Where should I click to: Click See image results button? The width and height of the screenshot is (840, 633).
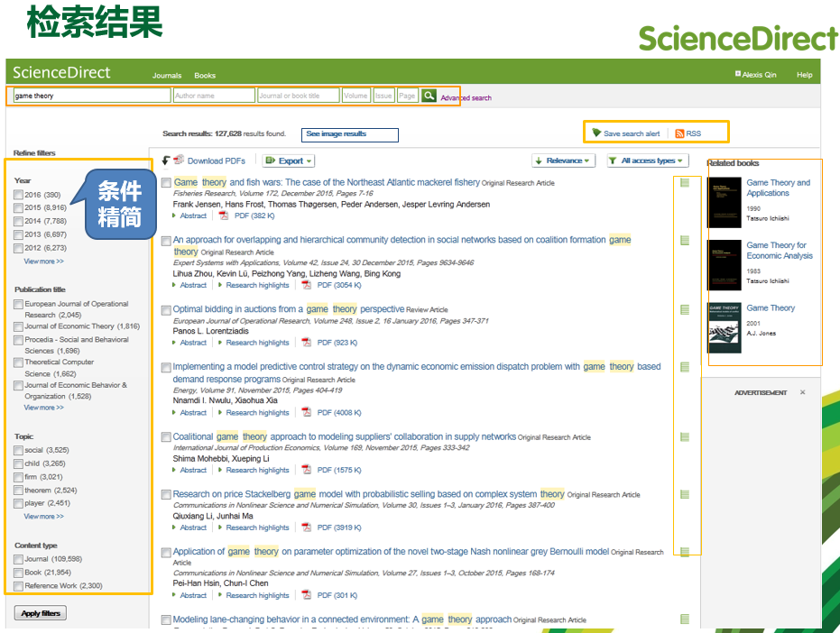point(350,134)
